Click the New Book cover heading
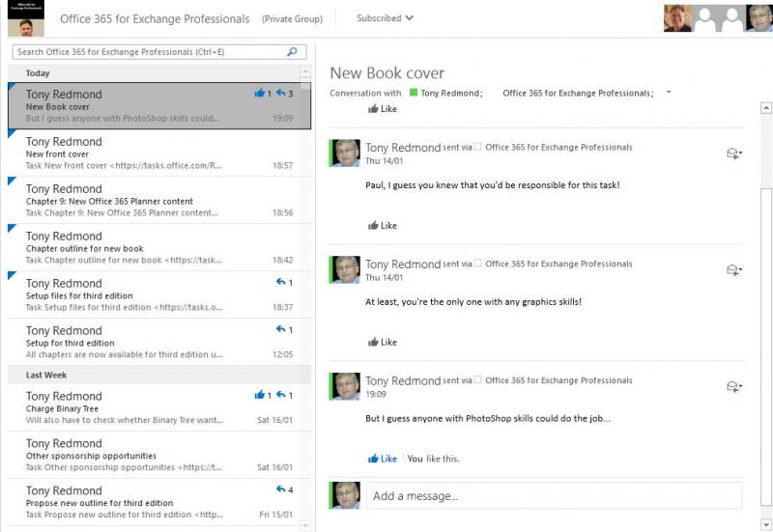The width and height of the screenshot is (773, 532). [387, 73]
